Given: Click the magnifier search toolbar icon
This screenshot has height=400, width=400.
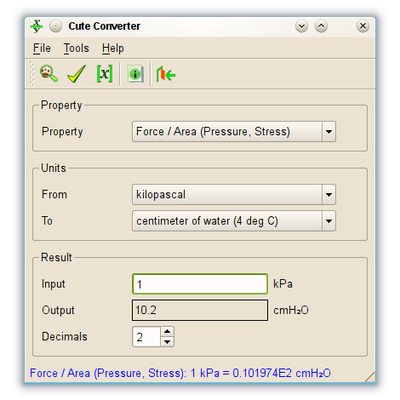Looking at the screenshot, I should 49,74.
